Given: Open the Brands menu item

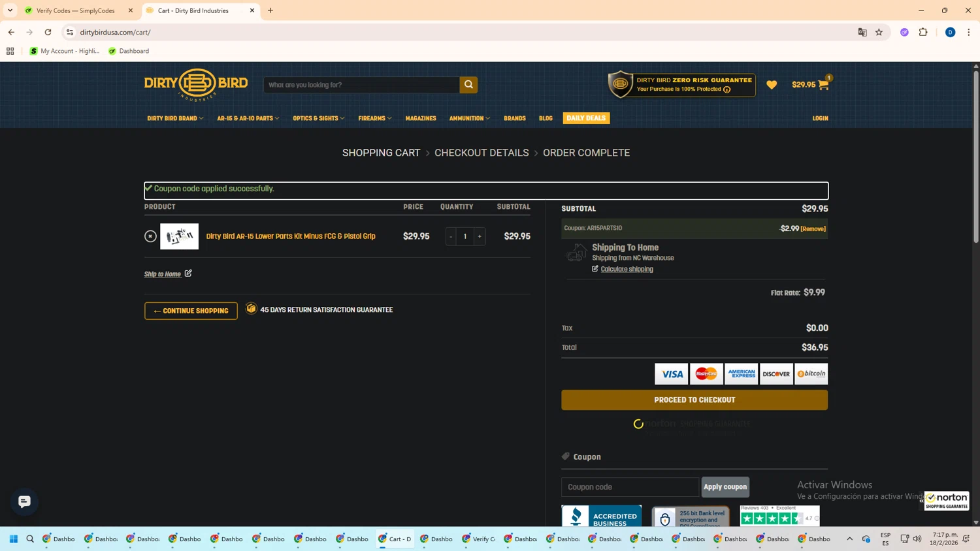Looking at the screenshot, I should tap(514, 118).
